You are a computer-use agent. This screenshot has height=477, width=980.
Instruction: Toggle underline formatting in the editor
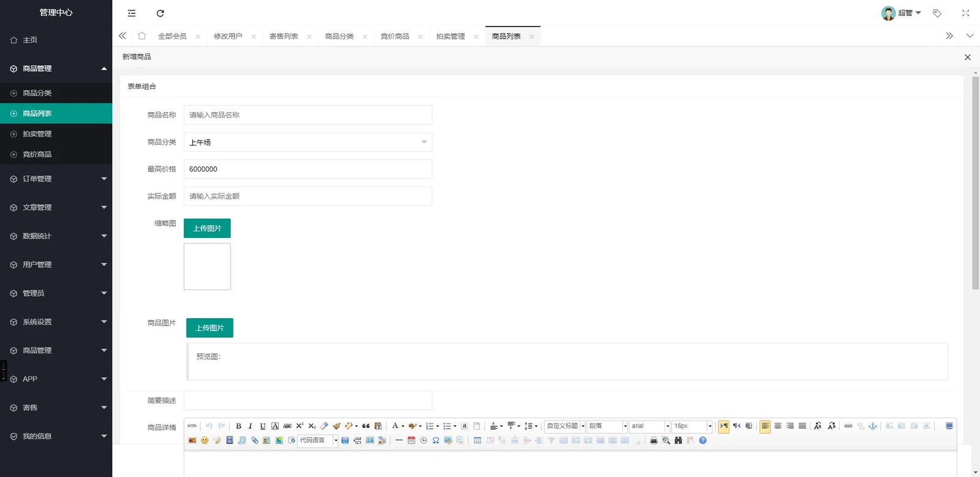263,426
